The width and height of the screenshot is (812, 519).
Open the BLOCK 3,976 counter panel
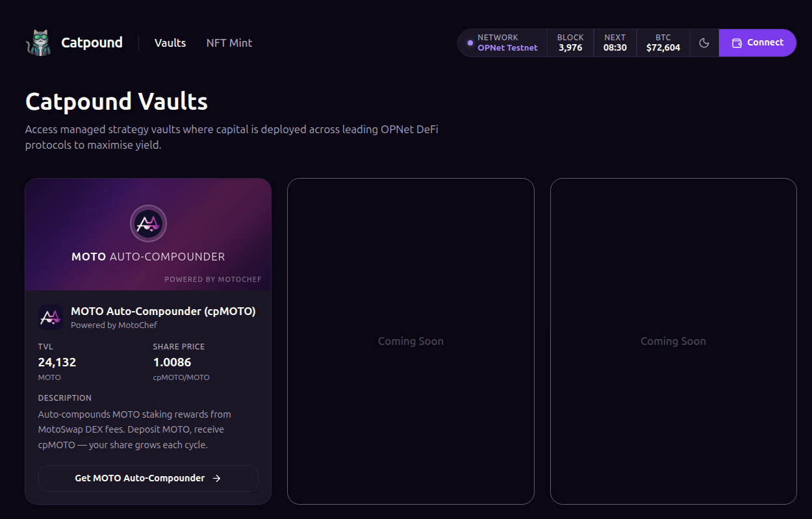pyautogui.click(x=570, y=42)
